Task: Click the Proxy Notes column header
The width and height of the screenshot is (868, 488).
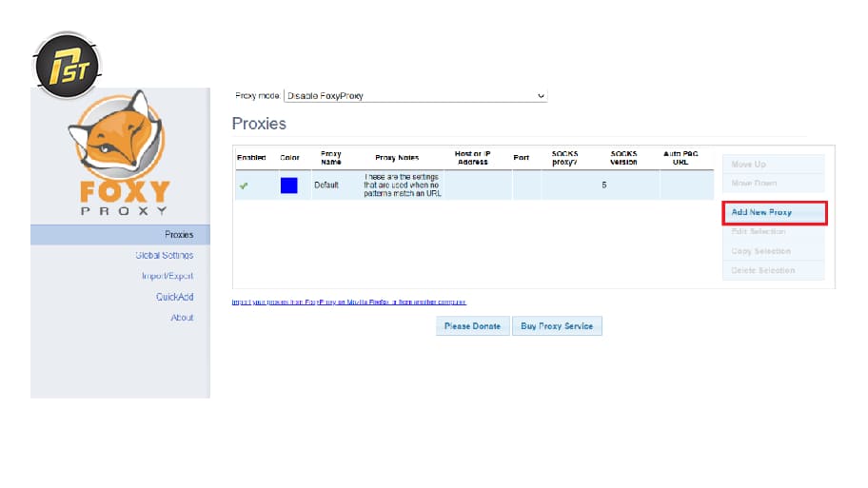Action: (x=397, y=158)
